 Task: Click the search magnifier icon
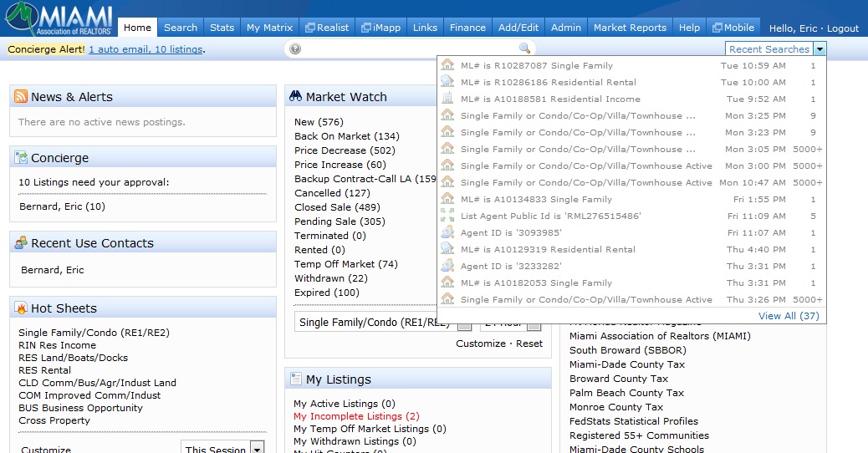[x=524, y=48]
